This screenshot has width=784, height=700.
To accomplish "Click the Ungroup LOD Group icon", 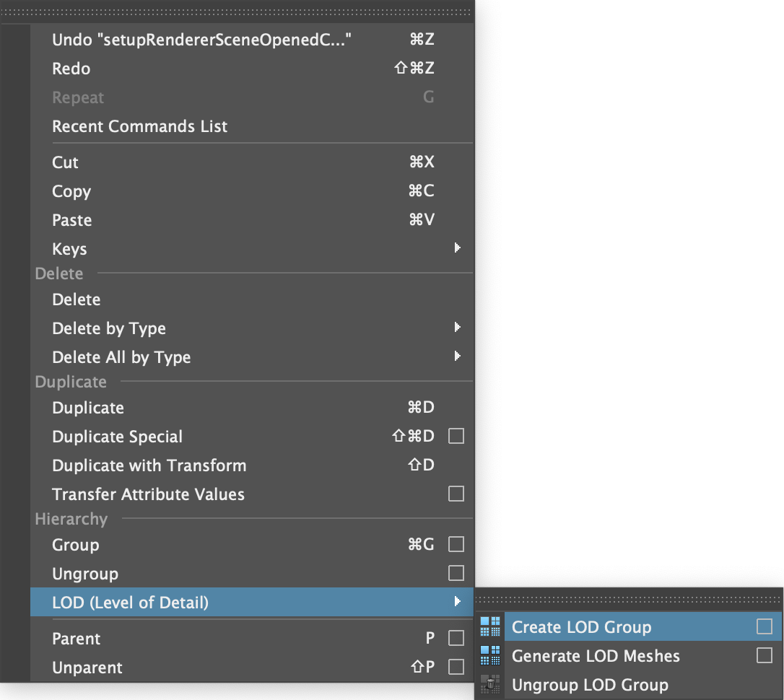I will tap(489, 684).
